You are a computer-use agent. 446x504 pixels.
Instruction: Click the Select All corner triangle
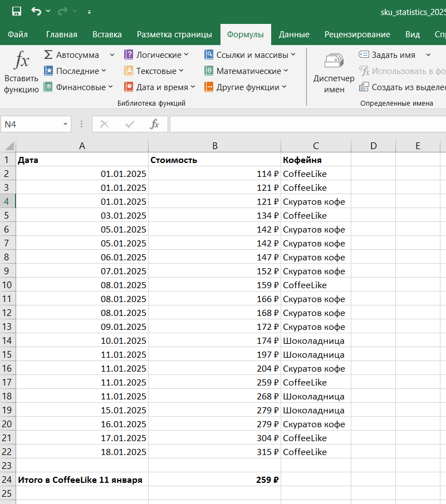tap(9, 146)
